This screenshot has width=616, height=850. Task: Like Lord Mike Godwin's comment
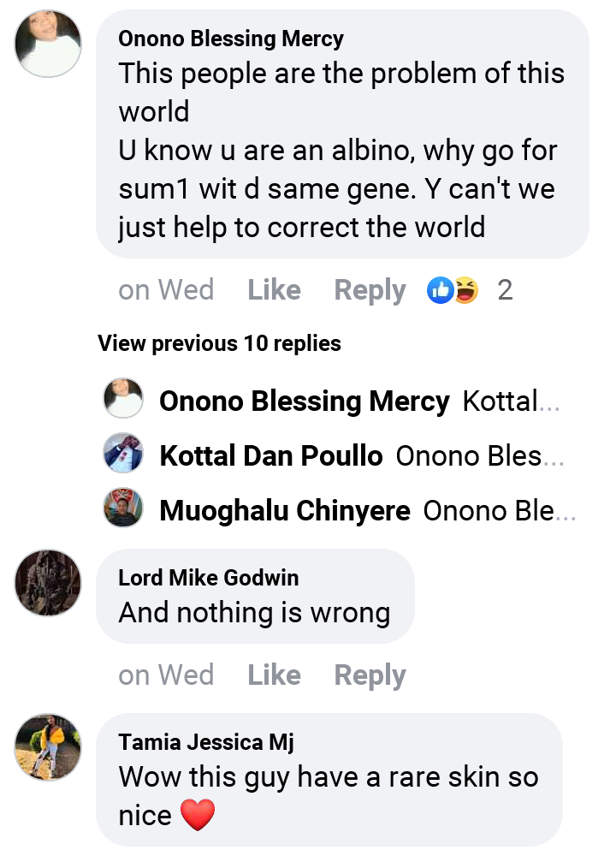274,675
